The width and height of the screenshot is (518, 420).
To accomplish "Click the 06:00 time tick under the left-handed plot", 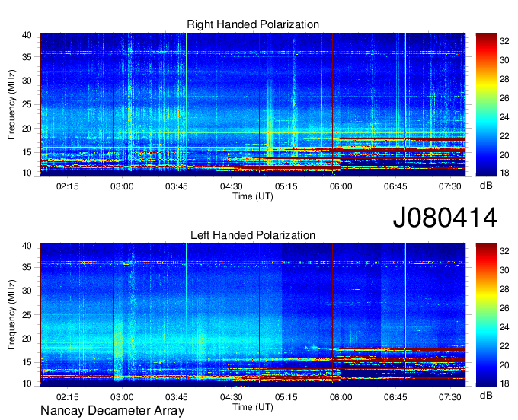I will pyautogui.click(x=341, y=397).
